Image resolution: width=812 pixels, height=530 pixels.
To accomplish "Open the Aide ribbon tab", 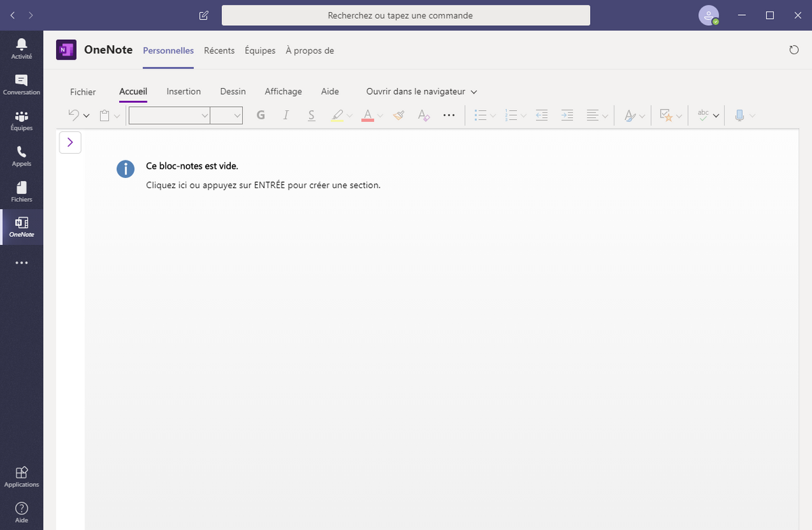I will coord(330,91).
